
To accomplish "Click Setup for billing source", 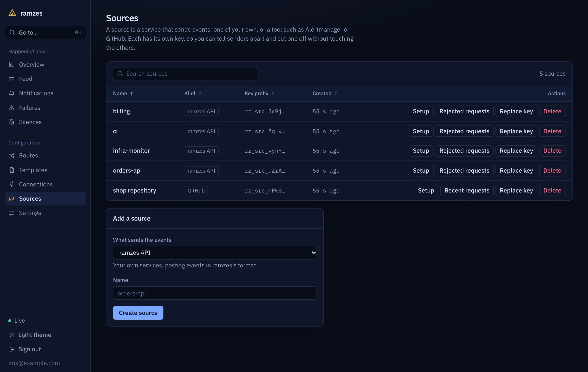I will click(x=421, y=111).
